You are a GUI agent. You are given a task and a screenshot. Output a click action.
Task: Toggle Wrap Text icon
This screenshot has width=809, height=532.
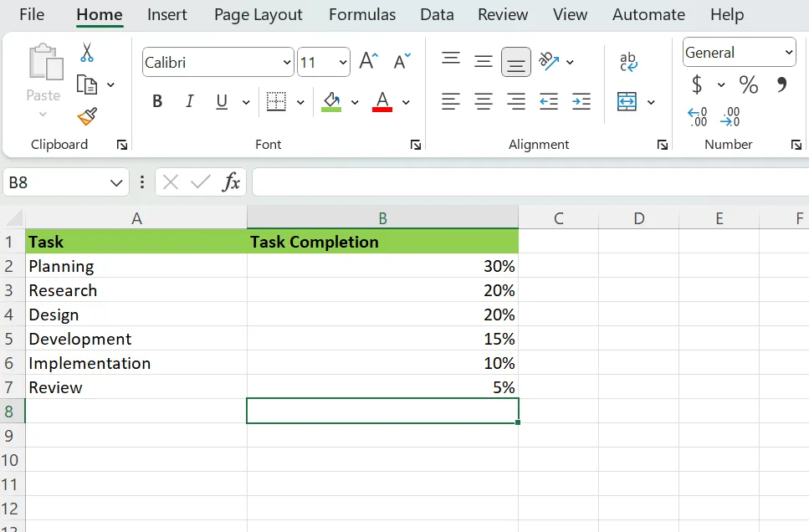pos(628,61)
